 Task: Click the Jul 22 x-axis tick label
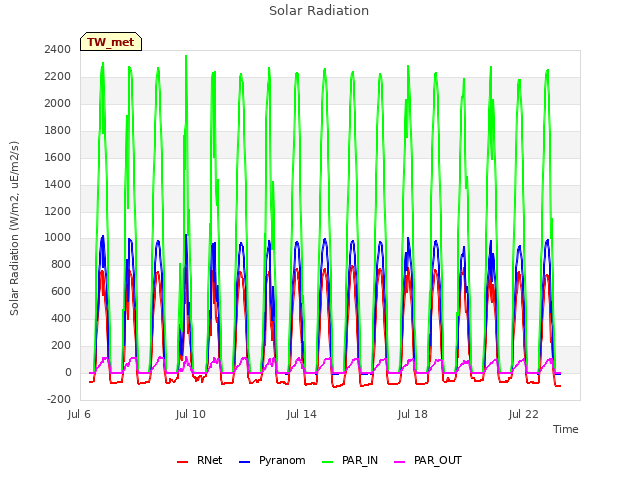tap(524, 414)
